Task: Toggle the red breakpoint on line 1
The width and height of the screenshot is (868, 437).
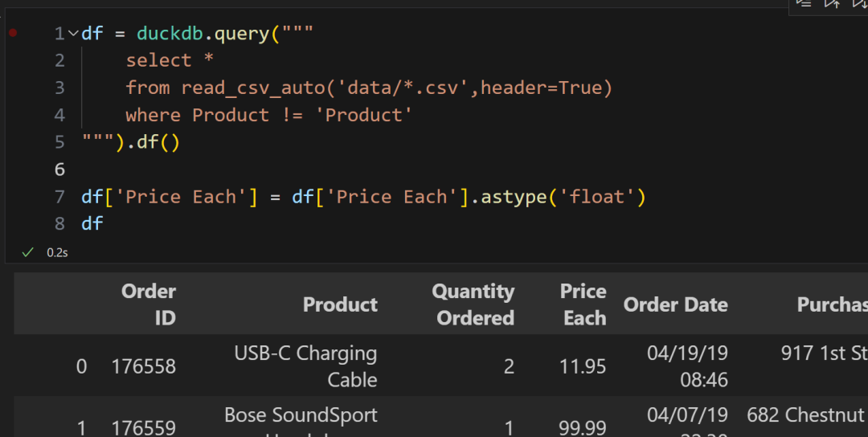Action: pos(13,33)
